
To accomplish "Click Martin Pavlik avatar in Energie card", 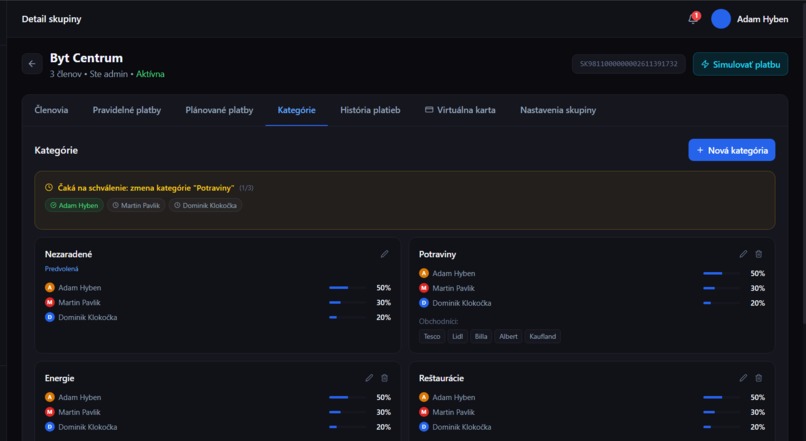I will tap(50, 412).
